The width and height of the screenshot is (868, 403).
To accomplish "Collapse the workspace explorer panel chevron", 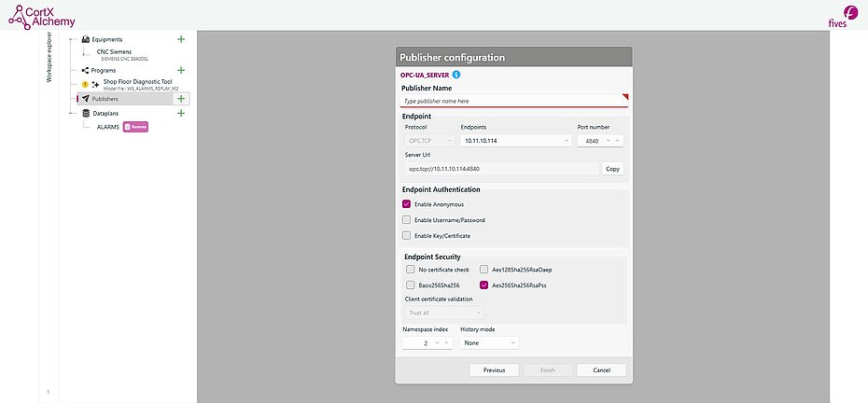I will [48, 392].
